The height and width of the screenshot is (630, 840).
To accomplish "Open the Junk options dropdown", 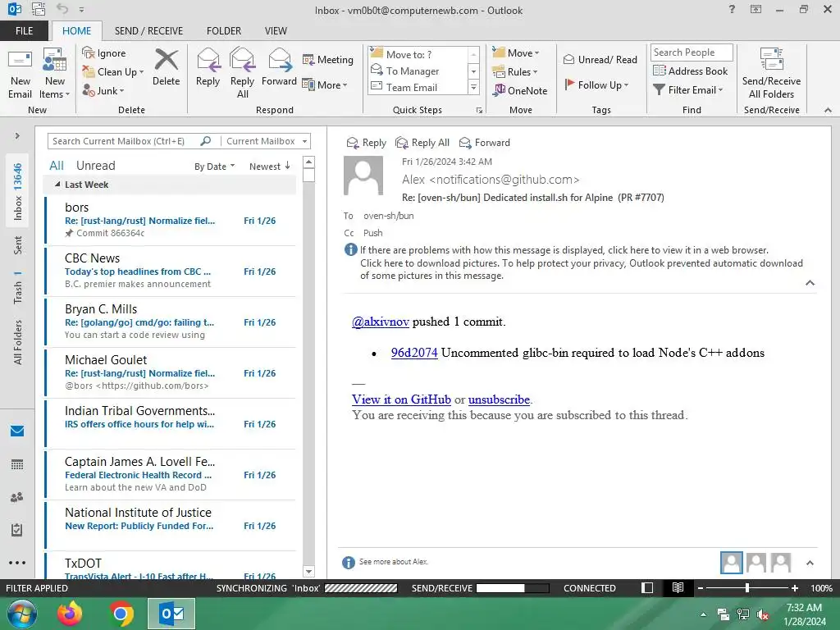I will tap(103, 90).
